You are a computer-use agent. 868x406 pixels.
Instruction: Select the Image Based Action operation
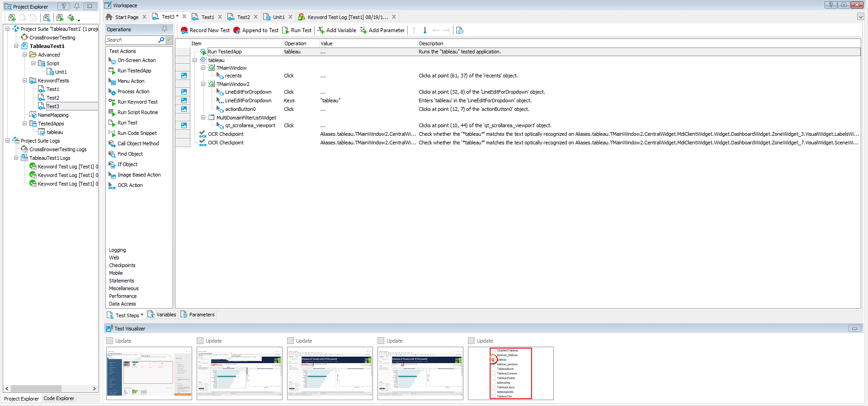pos(135,175)
